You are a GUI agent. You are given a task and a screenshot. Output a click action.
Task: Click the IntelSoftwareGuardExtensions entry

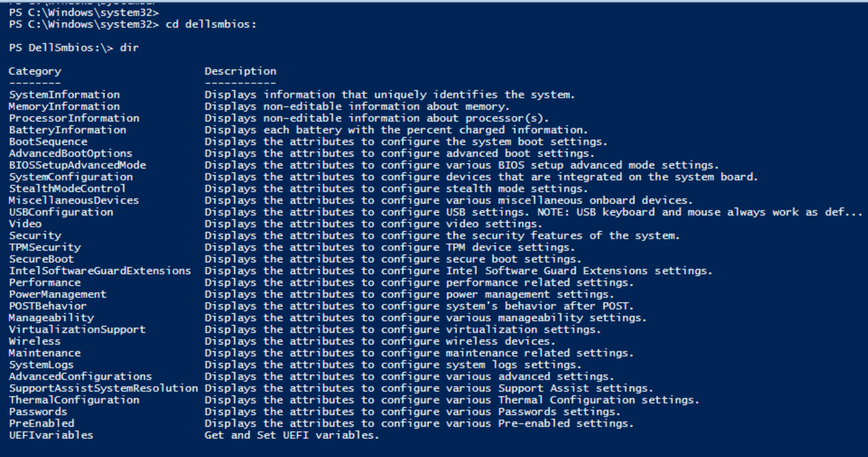[100, 271]
